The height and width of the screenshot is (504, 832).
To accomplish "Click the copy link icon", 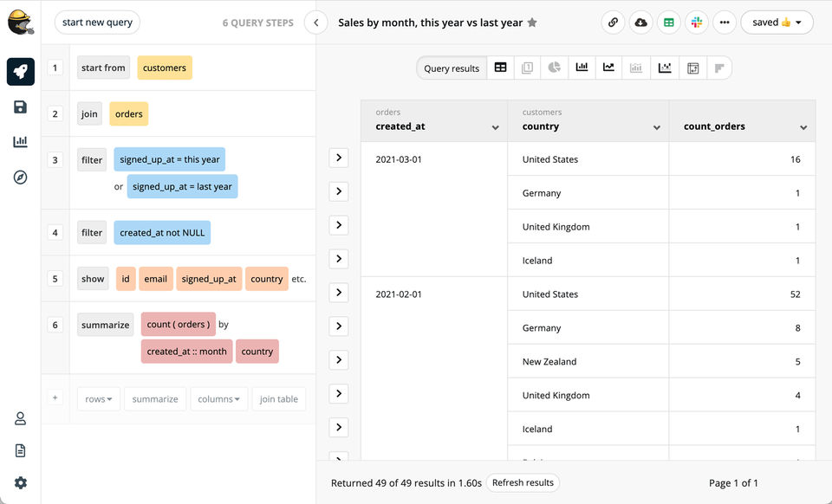I will pyautogui.click(x=613, y=23).
